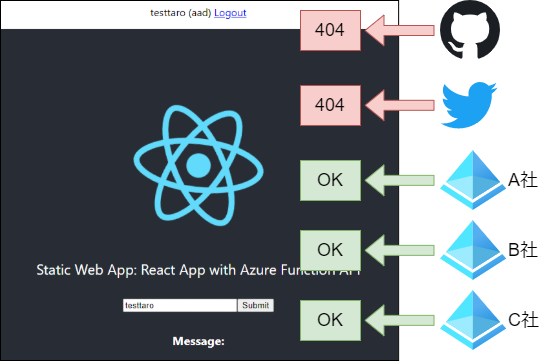The height and width of the screenshot is (362, 547).
Task: Click the 'Static Web App: React App' heading
Action: (x=198, y=270)
